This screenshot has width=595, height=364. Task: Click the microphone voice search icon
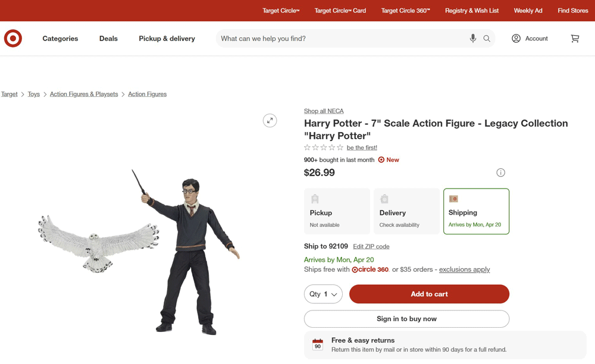coord(473,39)
